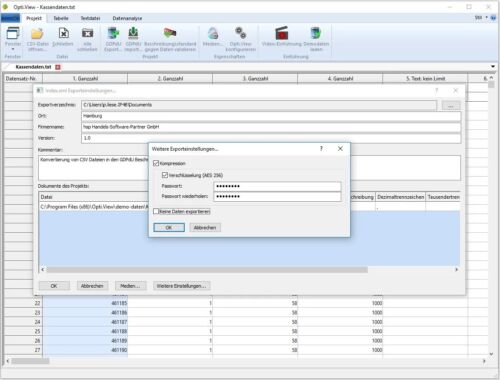Expand the Fenster dropdown in the ribbon
The height and width of the screenshot is (380, 500).
click(x=13, y=49)
